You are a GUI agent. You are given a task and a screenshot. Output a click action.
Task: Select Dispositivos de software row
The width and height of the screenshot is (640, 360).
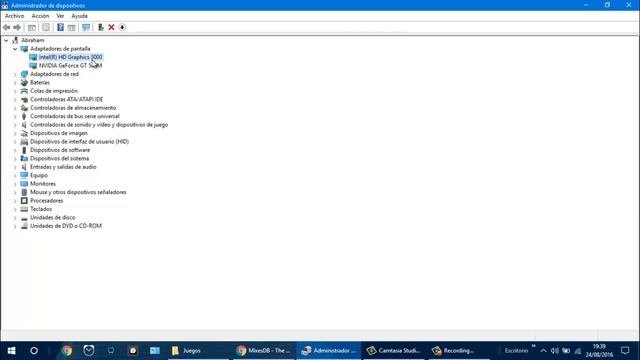click(x=60, y=150)
